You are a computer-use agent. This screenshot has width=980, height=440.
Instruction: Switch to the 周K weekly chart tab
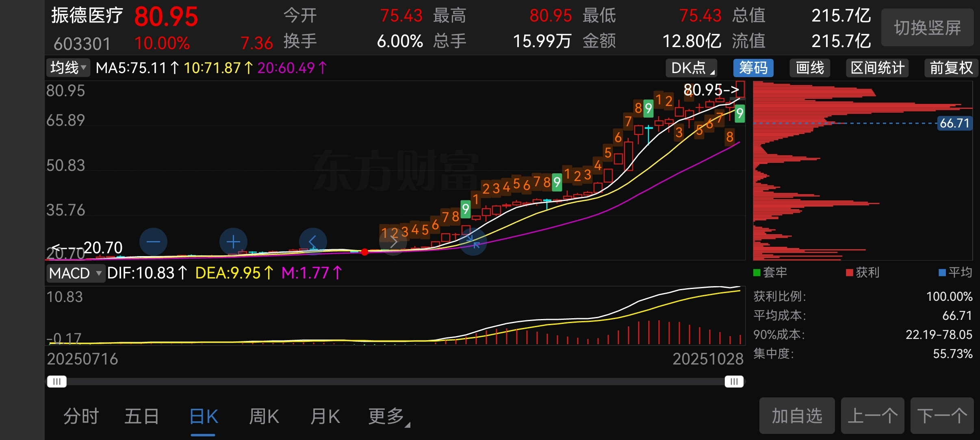[264, 416]
